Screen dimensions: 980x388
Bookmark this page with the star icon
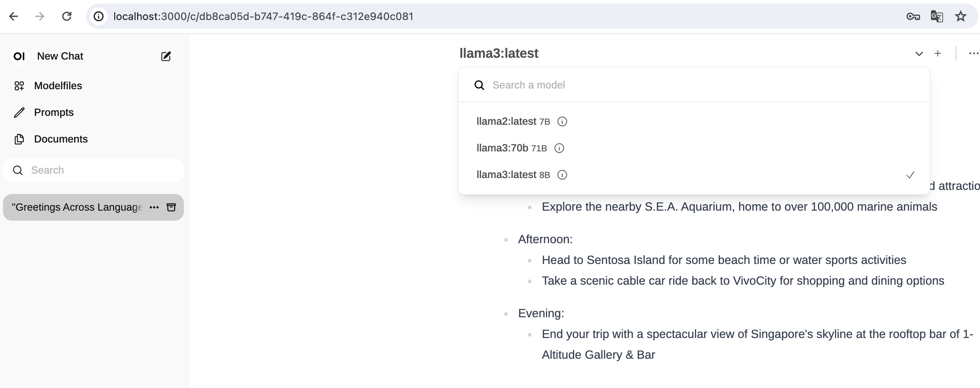tap(961, 16)
